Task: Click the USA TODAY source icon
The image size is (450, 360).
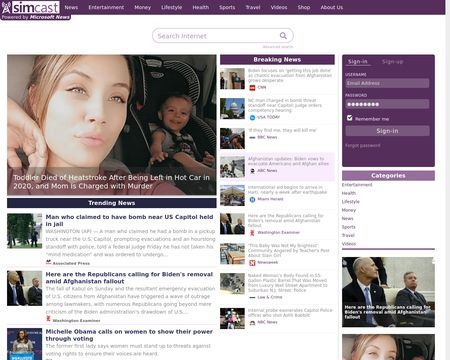Action: tap(252, 118)
